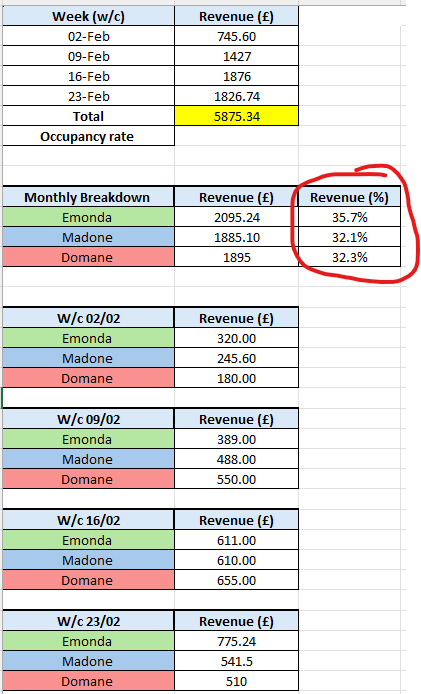Click the empty Occupancy rate value cell
421x694 pixels.
(x=236, y=136)
